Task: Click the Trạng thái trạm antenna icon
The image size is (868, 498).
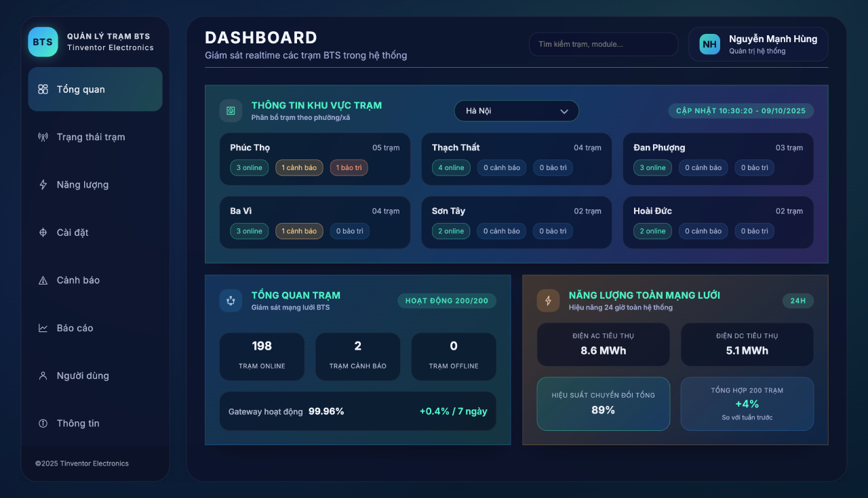Action: (43, 137)
